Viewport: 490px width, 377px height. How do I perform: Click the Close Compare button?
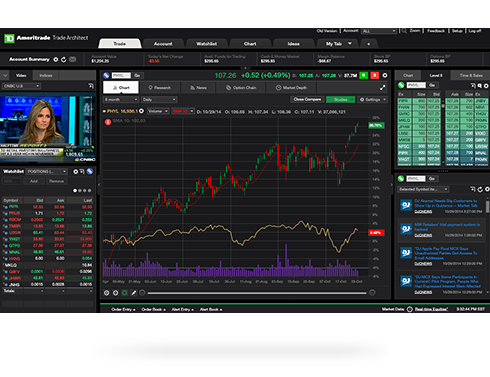click(x=307, y=99)
